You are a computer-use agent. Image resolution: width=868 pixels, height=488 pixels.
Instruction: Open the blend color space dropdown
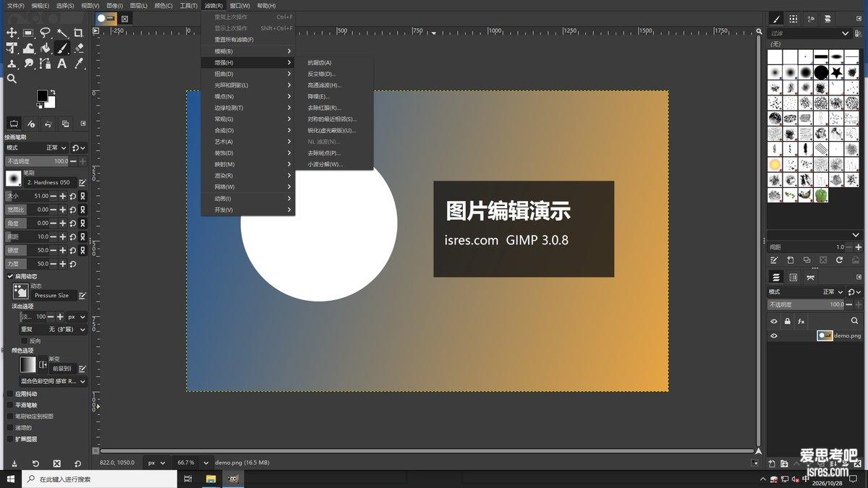(53, 381)
